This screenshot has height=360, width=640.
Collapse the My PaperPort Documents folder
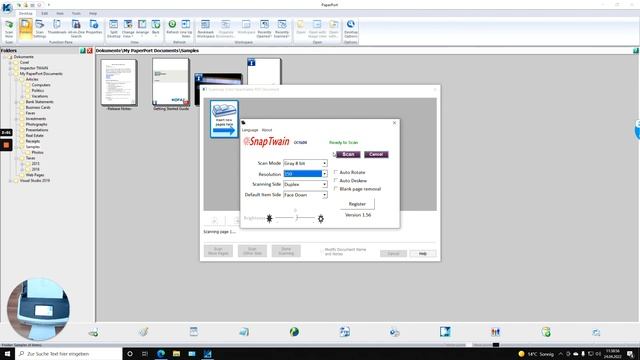point(10,74)
